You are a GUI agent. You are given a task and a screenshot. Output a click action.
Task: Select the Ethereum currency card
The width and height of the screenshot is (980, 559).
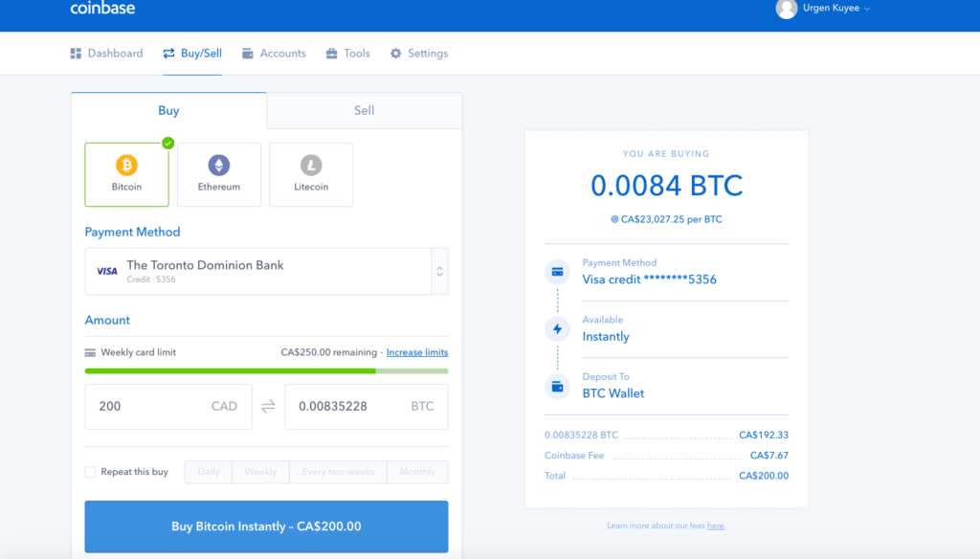(219, 174)
